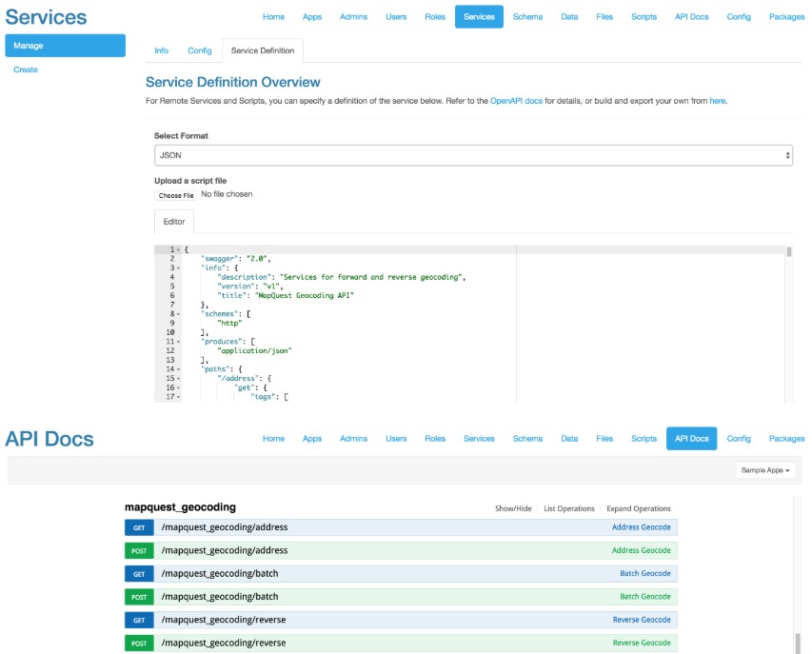Click POST badge for /mapquest_geocoding/reverse

pos(139,643)
